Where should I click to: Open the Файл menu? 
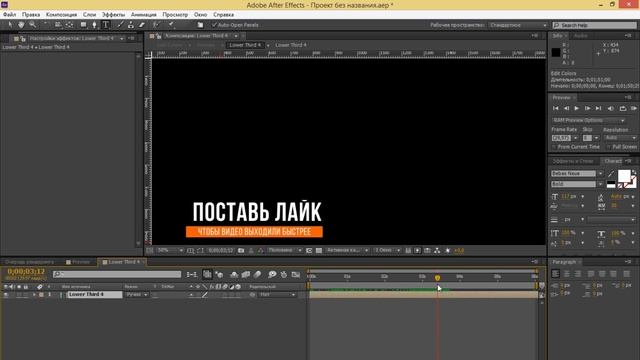10,14
